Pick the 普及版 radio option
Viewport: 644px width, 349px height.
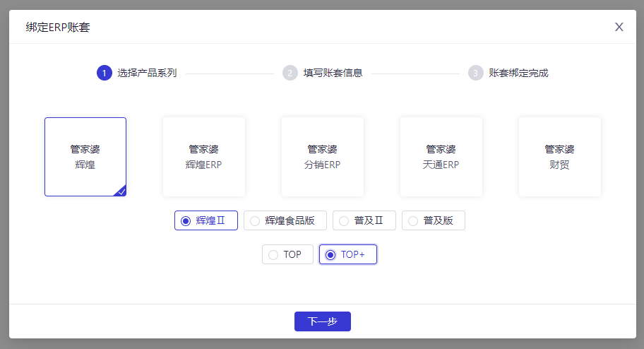(434, 220)
